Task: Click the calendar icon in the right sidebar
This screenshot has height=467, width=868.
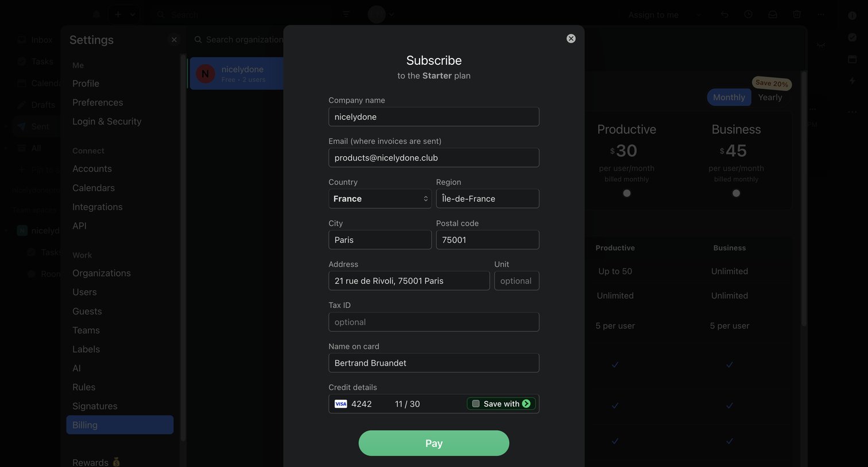Action: 852,59
